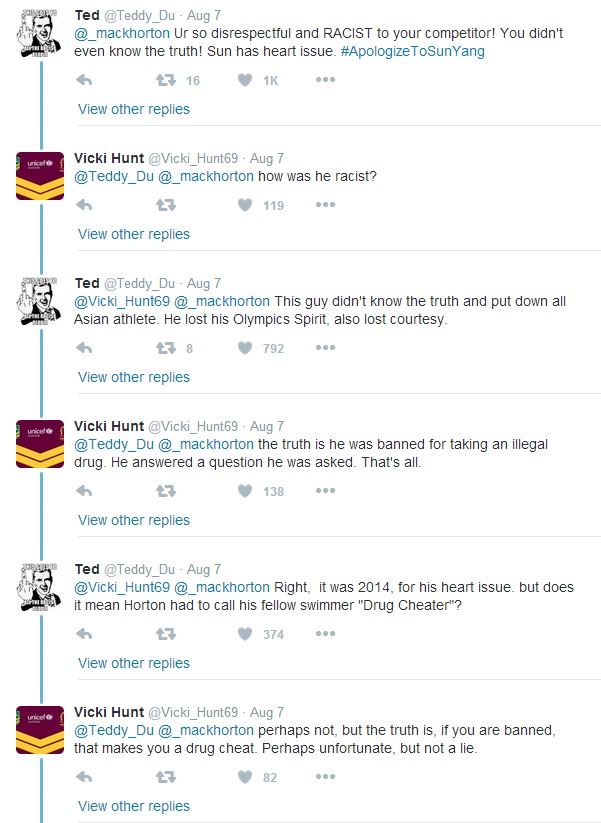Image resolution: width=601 pixels, height=823 pixels.
Task: Open @_mackhorton mention in first tweet
Action: coord(122,34)
